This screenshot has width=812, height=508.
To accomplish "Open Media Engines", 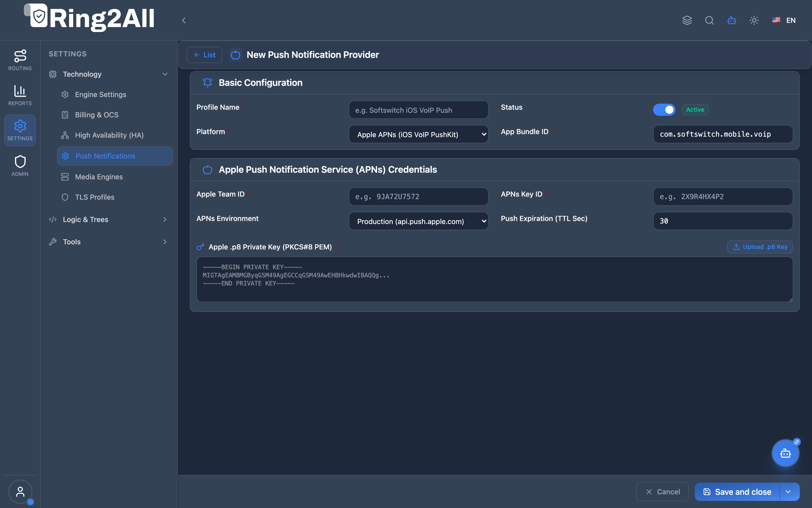I will [x=115, y=177].
